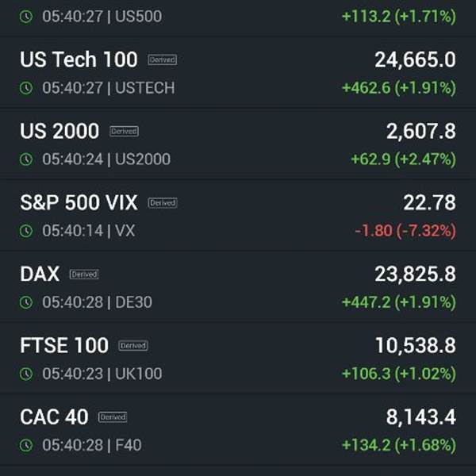Click the clock icon in UK100 row
The height and width of the screenshot is (476, 476).
coord(26,374)
